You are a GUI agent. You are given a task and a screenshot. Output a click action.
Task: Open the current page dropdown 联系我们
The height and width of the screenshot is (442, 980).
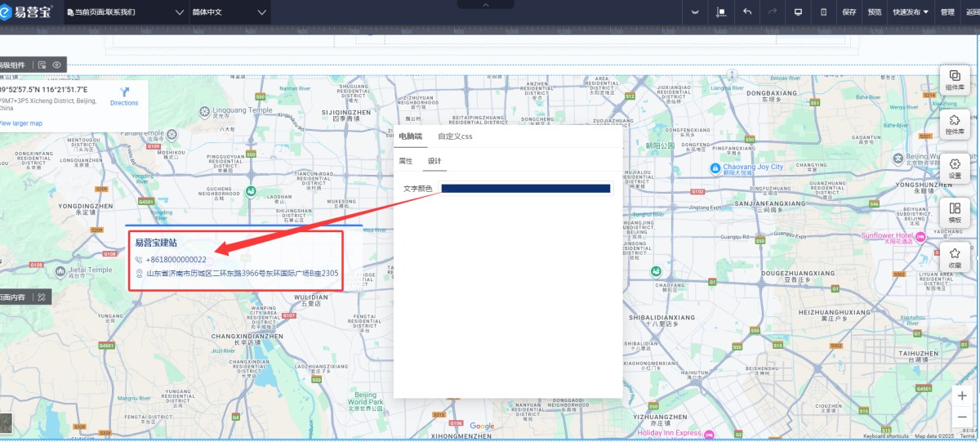[126, 12]
